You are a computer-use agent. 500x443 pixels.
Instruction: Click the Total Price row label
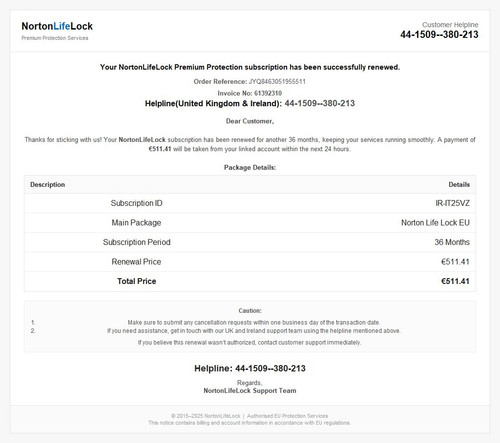(136, 281)
